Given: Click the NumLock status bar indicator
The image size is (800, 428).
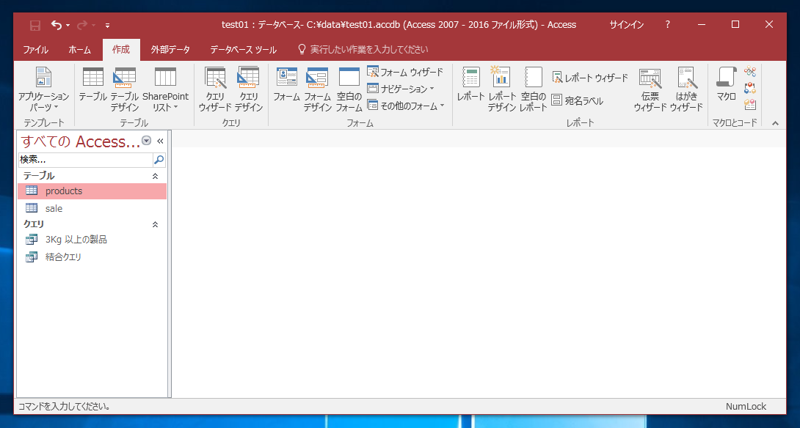Looking at the screenshot, I should point(746,407).
